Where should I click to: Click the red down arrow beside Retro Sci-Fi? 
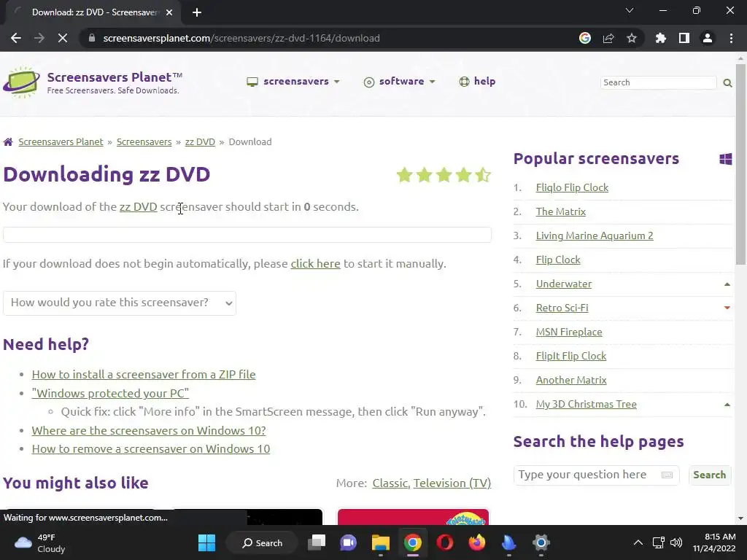(727, 308)
